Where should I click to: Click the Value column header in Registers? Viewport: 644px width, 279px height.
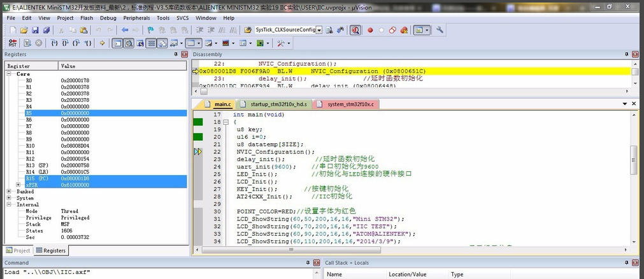(122, 66)
